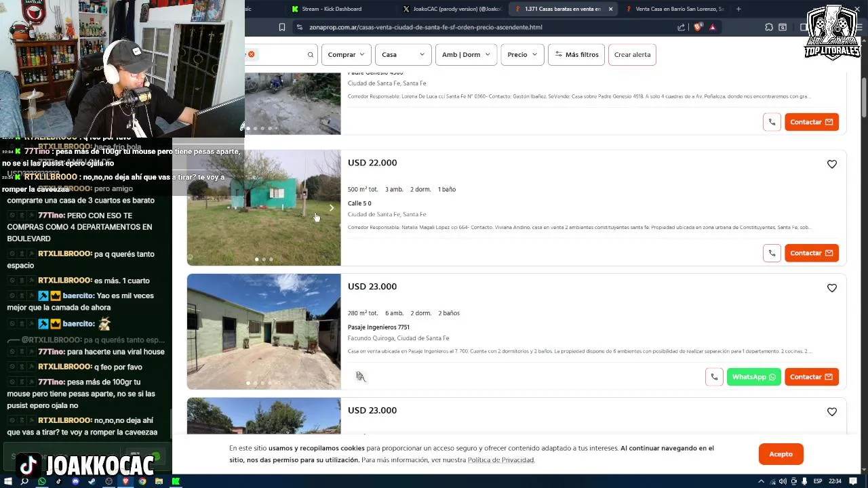The height and width of the screenshot is (488, 868).
Task: Click Contactar on the USD 22.000 listing
Action: coord(812,253)
